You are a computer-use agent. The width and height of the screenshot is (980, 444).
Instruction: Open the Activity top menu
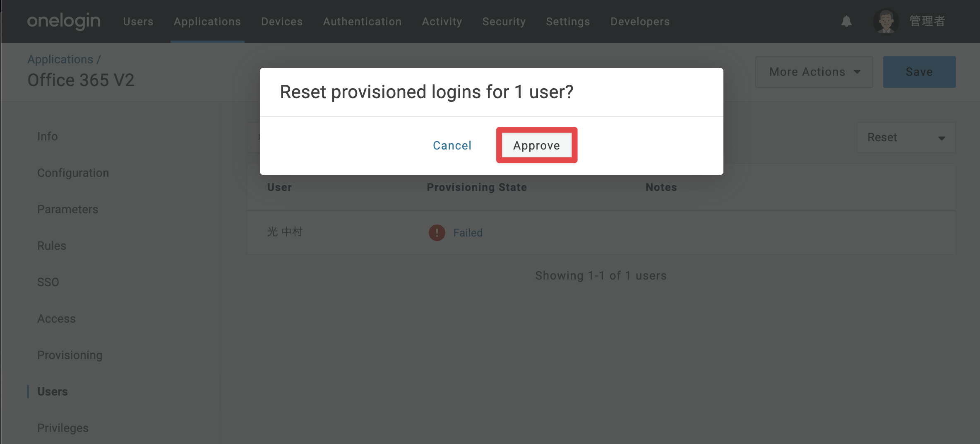(442, 22)
